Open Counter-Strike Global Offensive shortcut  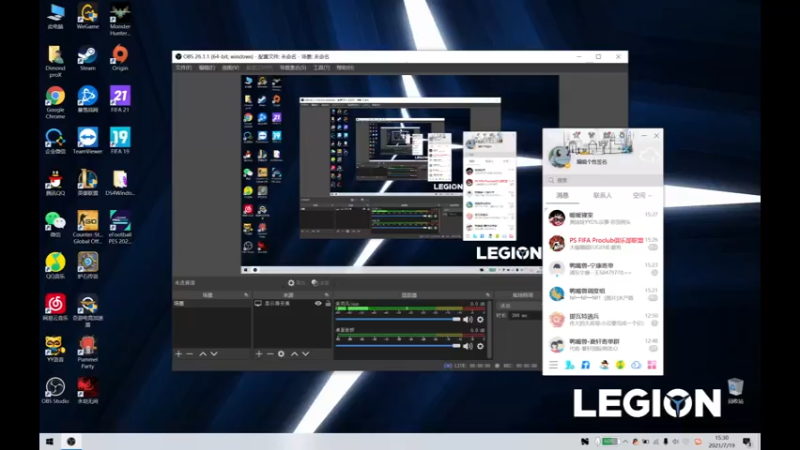pyautogui.click(x=87, y=228)
